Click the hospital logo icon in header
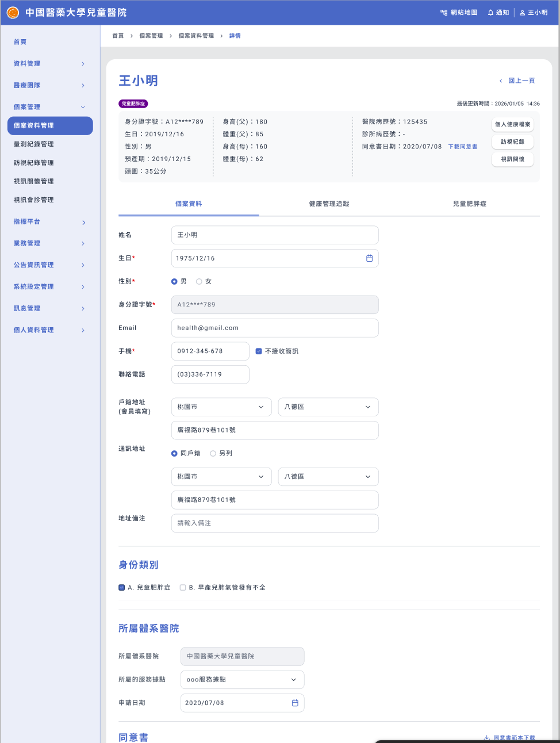The height and width of the screenshot is (743, 560). tap(13, 13)
